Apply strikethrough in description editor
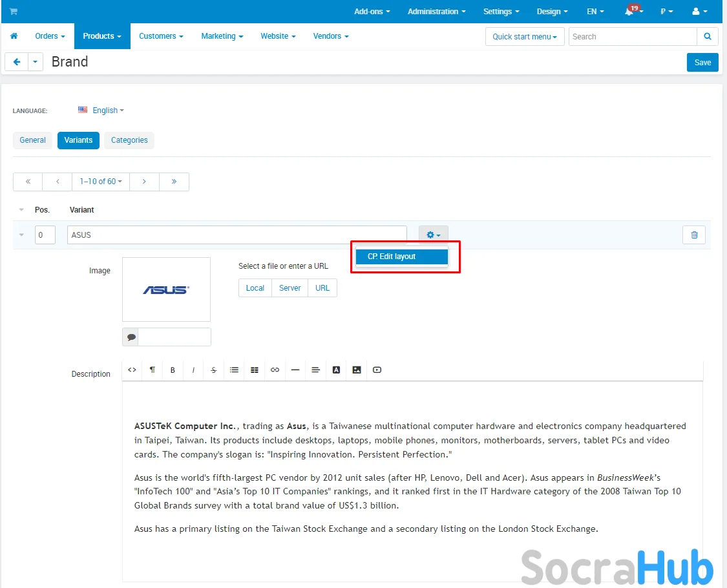The width and height of the screenshot is (727, 588). coord(214,370)
